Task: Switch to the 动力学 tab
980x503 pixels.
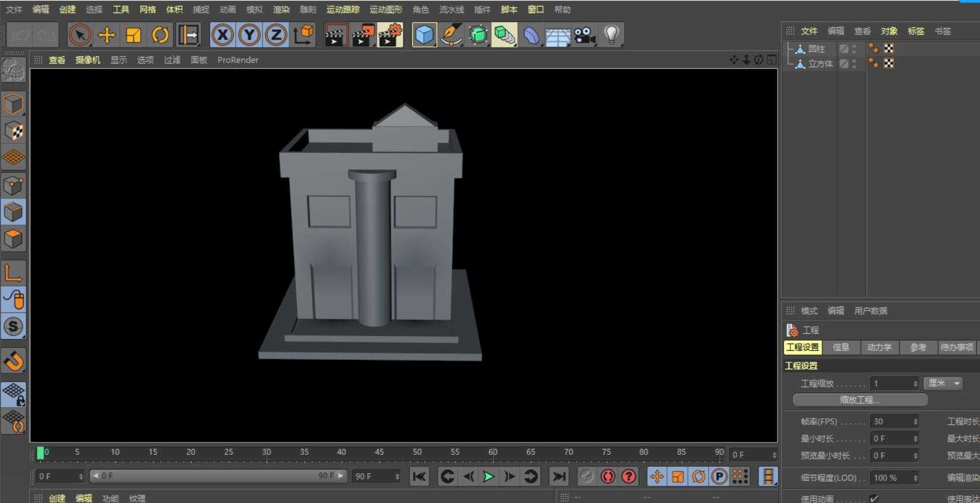Action: point(879,347)
